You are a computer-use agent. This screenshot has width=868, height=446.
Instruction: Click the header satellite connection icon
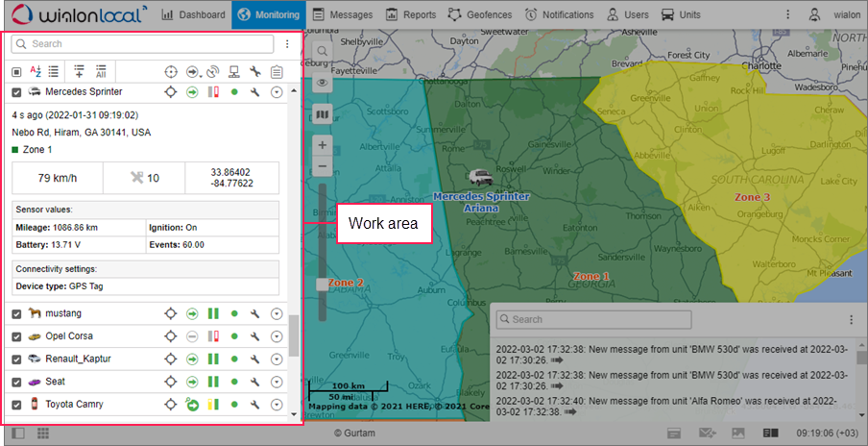[213, 71]
